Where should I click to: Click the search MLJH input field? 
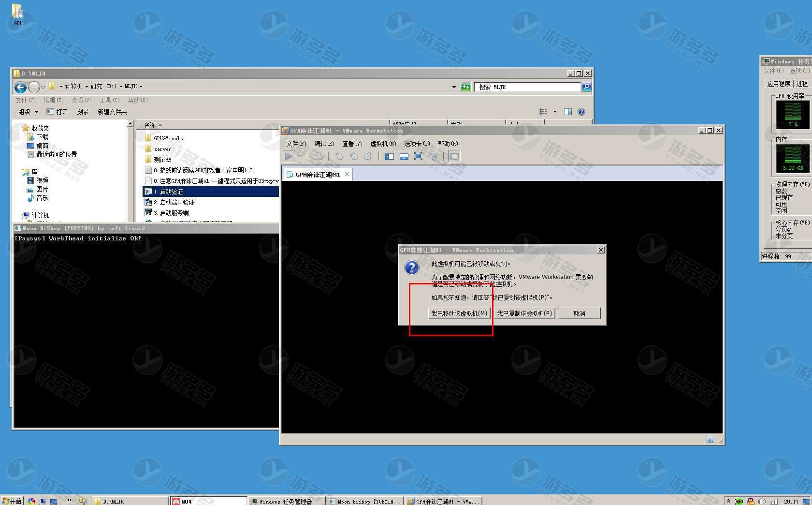[x=527, y=87]
